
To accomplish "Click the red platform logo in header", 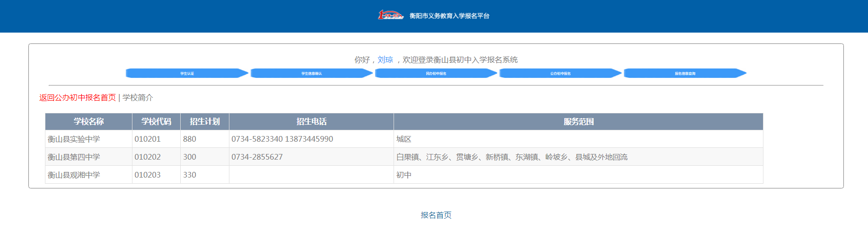I will tap(390, 16).
